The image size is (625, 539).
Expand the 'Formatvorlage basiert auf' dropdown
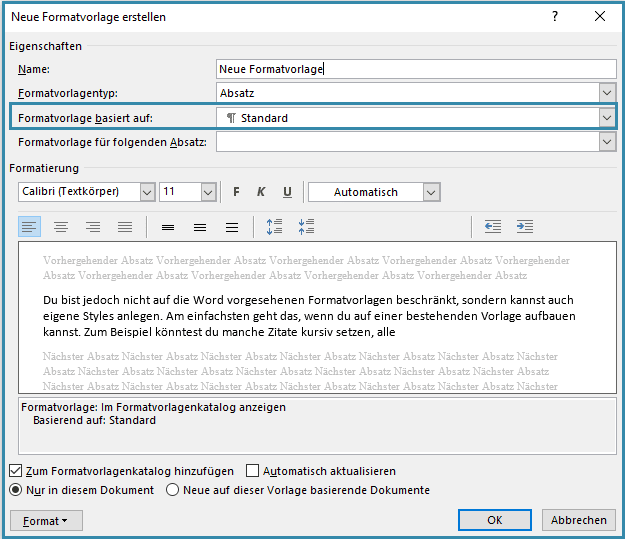[x=606, y=118]
